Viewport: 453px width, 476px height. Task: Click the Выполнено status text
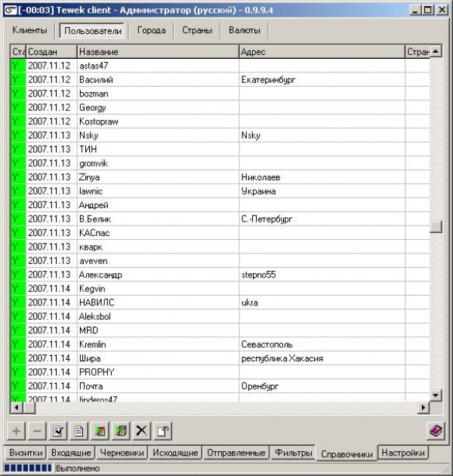[78, 468]
